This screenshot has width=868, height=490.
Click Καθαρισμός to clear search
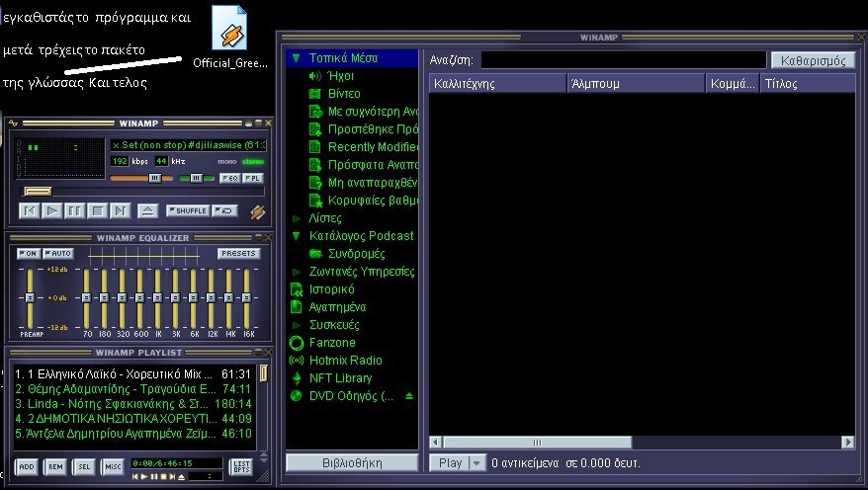click(x=813, y=60)
